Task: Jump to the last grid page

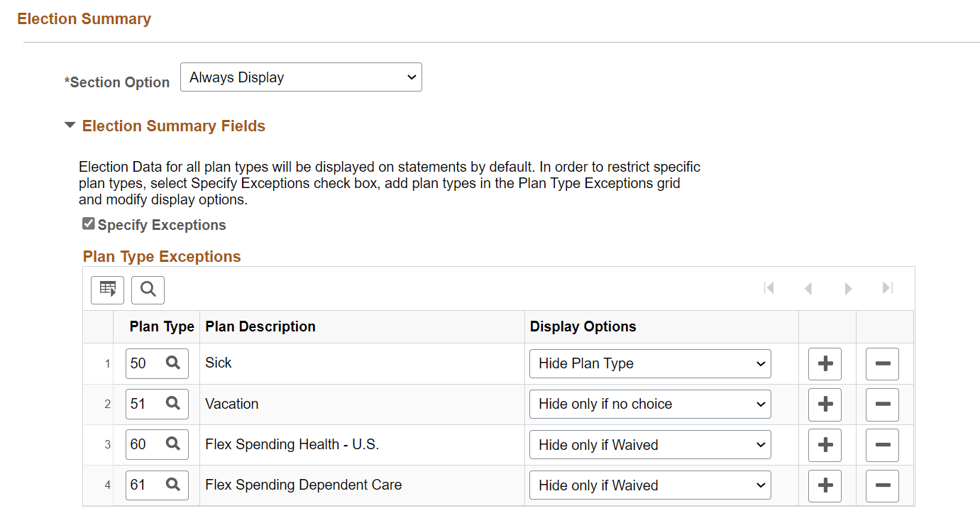Action: (x=887, y=288)
